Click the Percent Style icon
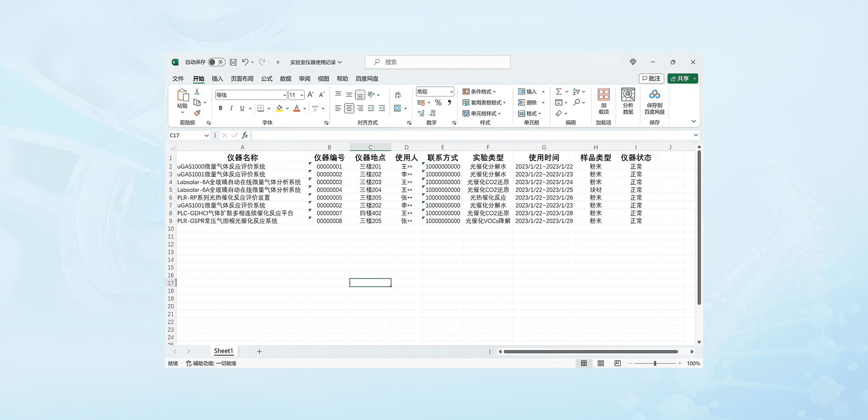This screenshot has height=420, width=868. [x=438, y=103]
